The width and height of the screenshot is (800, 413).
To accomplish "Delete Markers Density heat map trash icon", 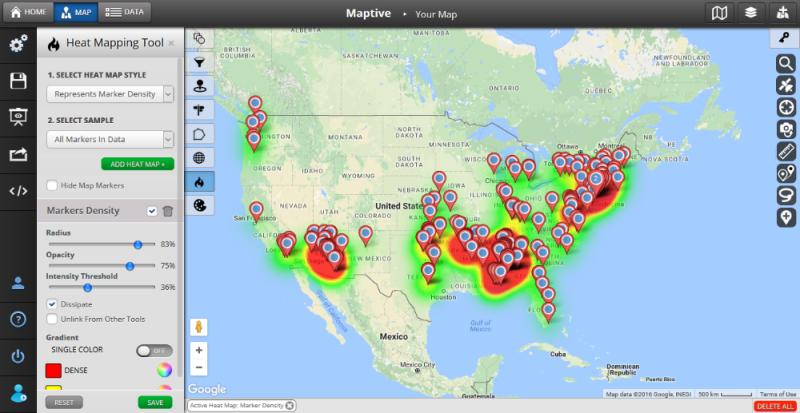I will tap(167, 211).
